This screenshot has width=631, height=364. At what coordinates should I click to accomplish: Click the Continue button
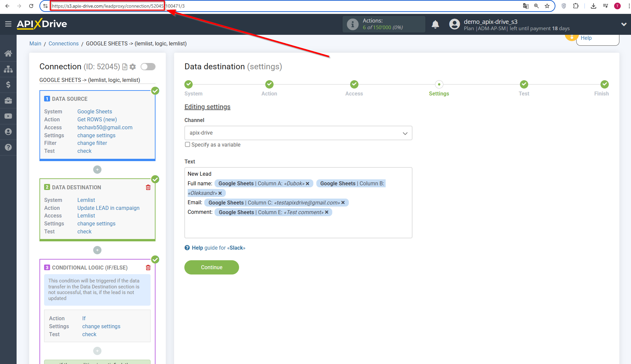coord(212,267)
